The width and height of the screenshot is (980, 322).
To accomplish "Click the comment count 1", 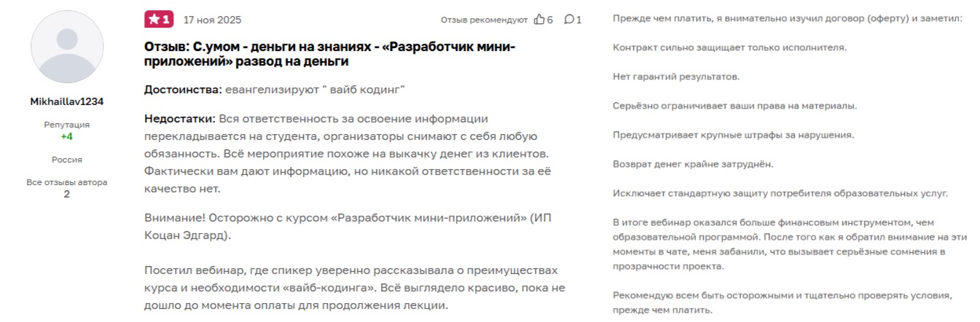I will pyautogui.click(x=579, y=20).
